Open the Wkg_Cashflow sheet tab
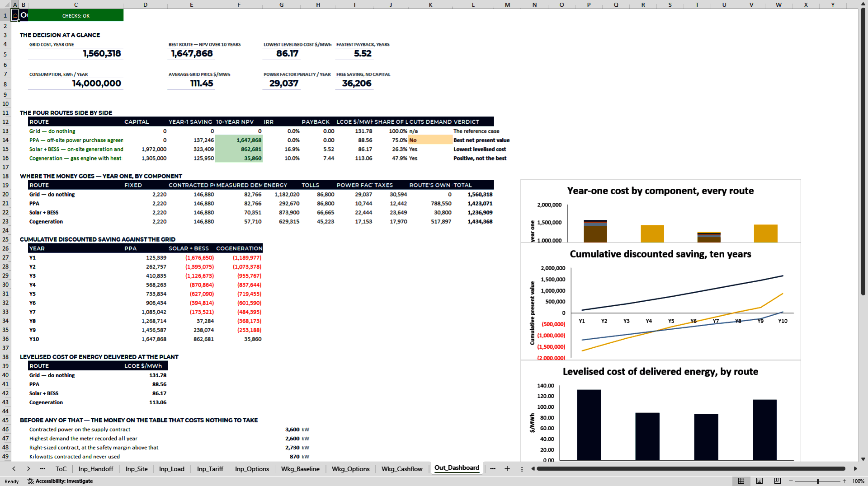Image resolution: width=868 pixels, height=486 pixels. 402,469
